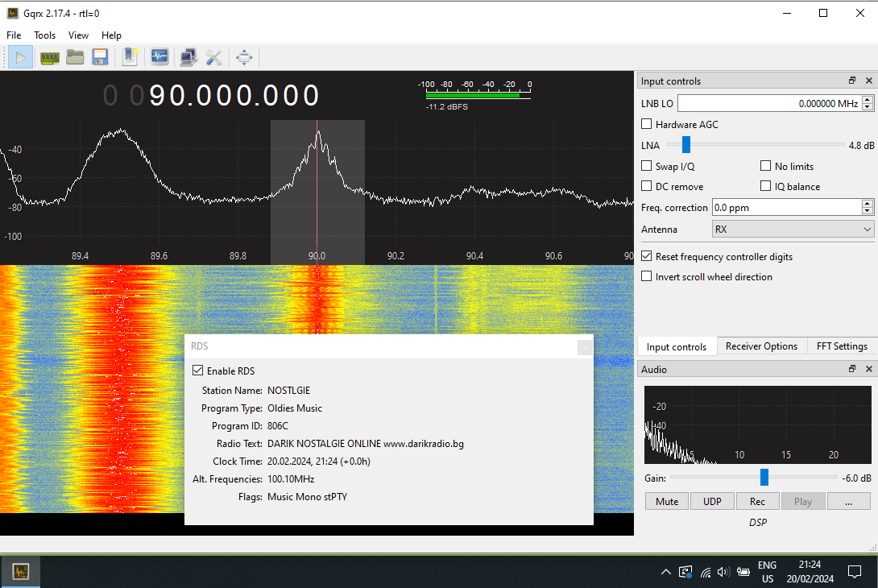Open the network Wi-Fi tray icon
This screenshot has height=588, width=878.
706,573
